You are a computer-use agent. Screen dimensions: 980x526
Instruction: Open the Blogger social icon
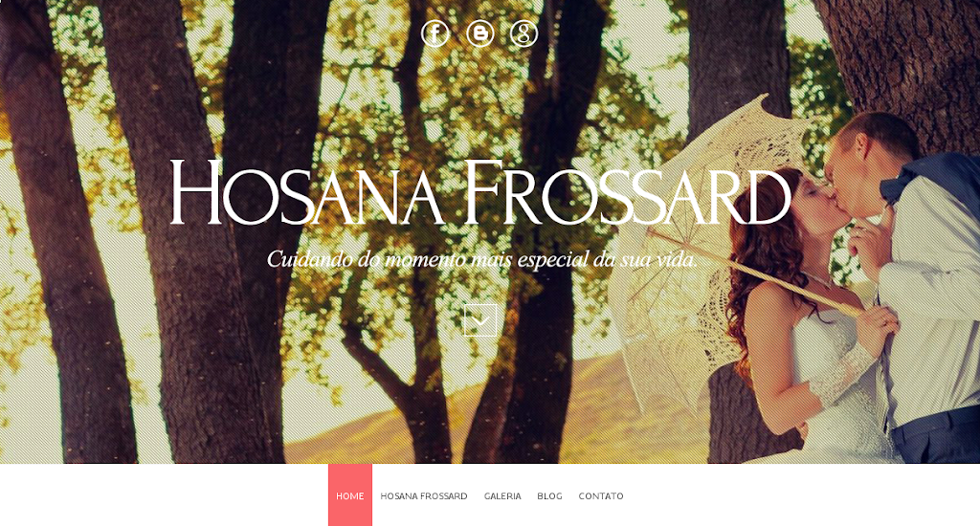(480, 33)
